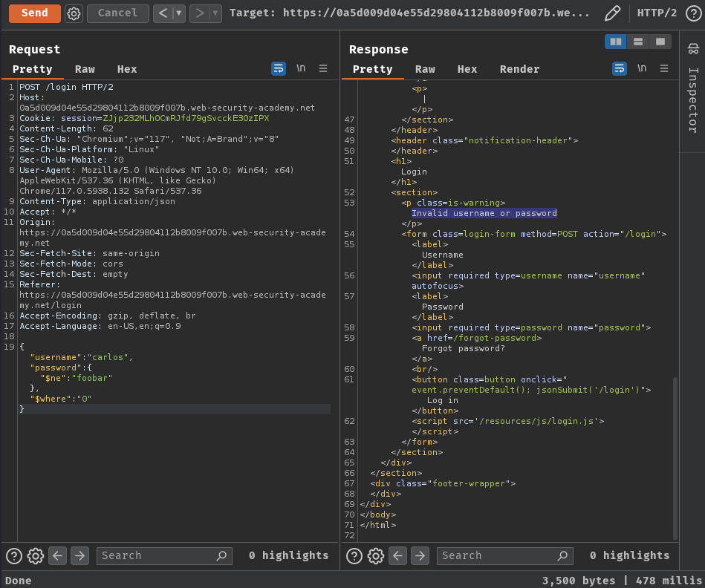This screenshot has height=588, width=705.
Task: Switch Request view to Hex tab
Action: [x=127, y=69]
